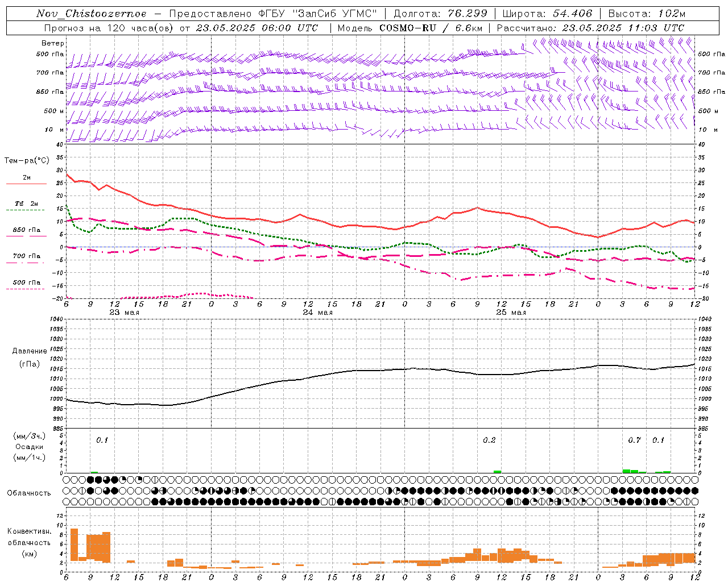
Task: Click the left 500 м wind level label
Action: 54,111
